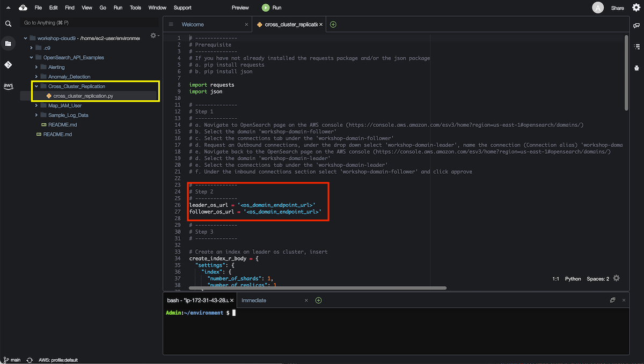Open the search panel magnifier icon
The height and width of the screenshot is (364, 644).
click(8, 24)
